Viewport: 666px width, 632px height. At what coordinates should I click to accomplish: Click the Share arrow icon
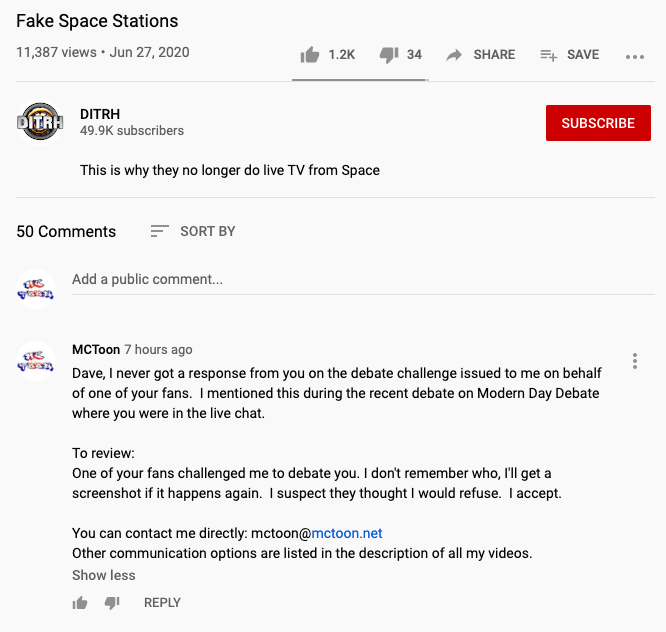(454, 55)
